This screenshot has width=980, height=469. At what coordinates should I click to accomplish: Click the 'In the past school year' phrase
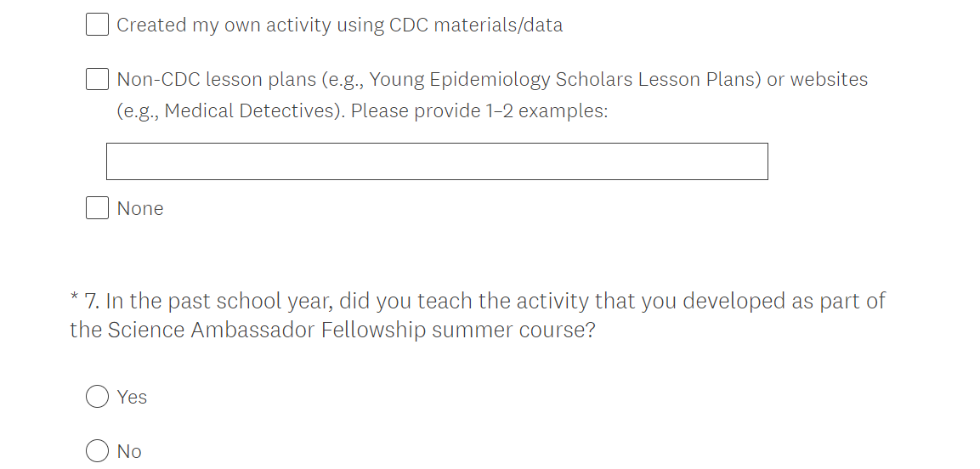pyautogui.click(x=212, y=301)
